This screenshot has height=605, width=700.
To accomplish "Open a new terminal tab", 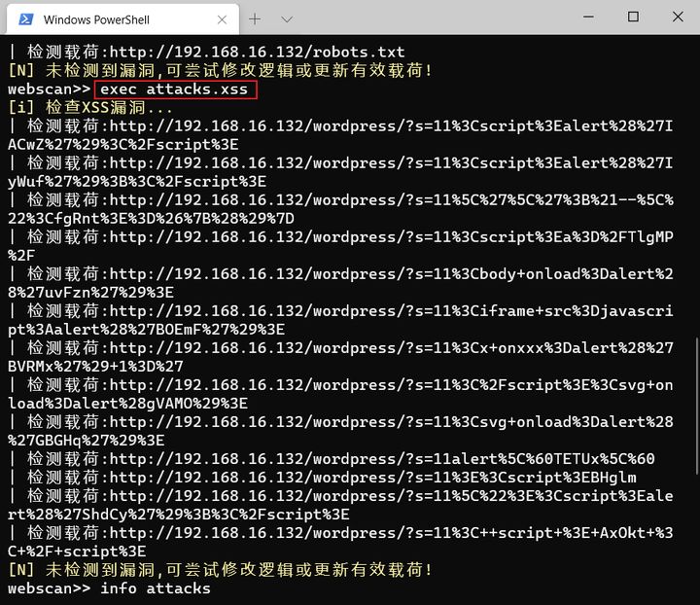I will click(255, 19).
